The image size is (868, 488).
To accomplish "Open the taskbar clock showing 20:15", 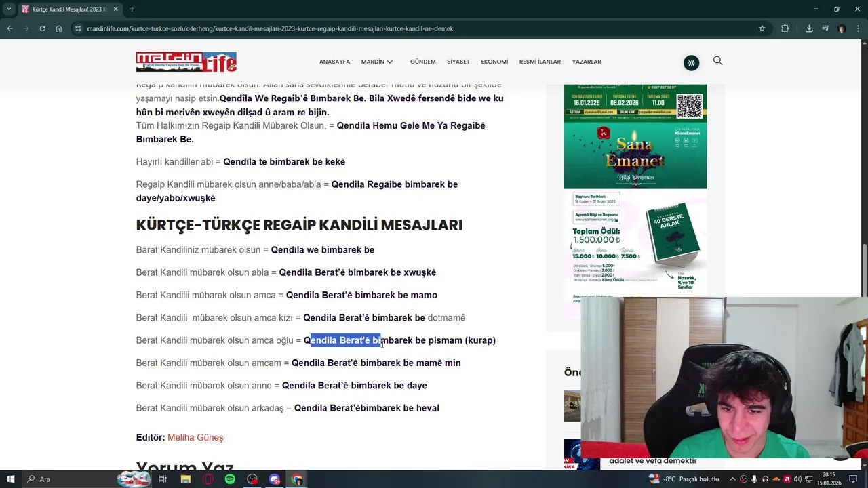I will 828,479.
